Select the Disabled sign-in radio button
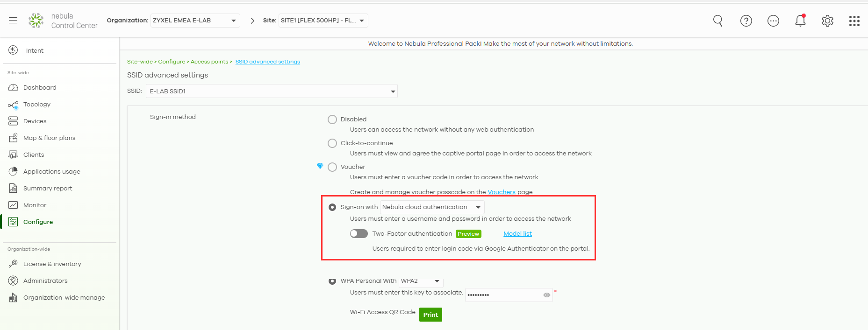Viewport: 868px width, 330px height. 332,119
